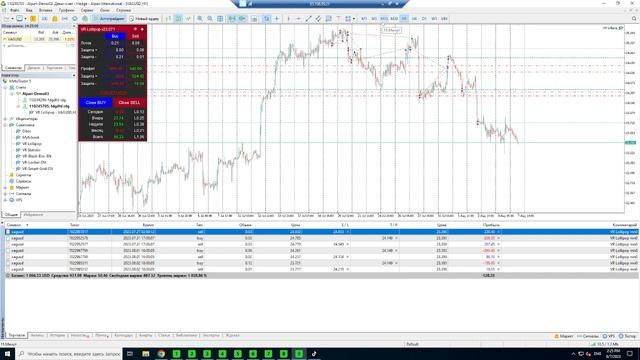
Task: Switch chart to bar chart type
Action: [169, 18]
